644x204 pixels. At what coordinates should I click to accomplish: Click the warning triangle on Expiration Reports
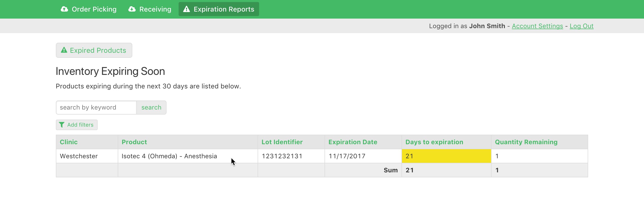pyautogui.click(x=186, y=9)
